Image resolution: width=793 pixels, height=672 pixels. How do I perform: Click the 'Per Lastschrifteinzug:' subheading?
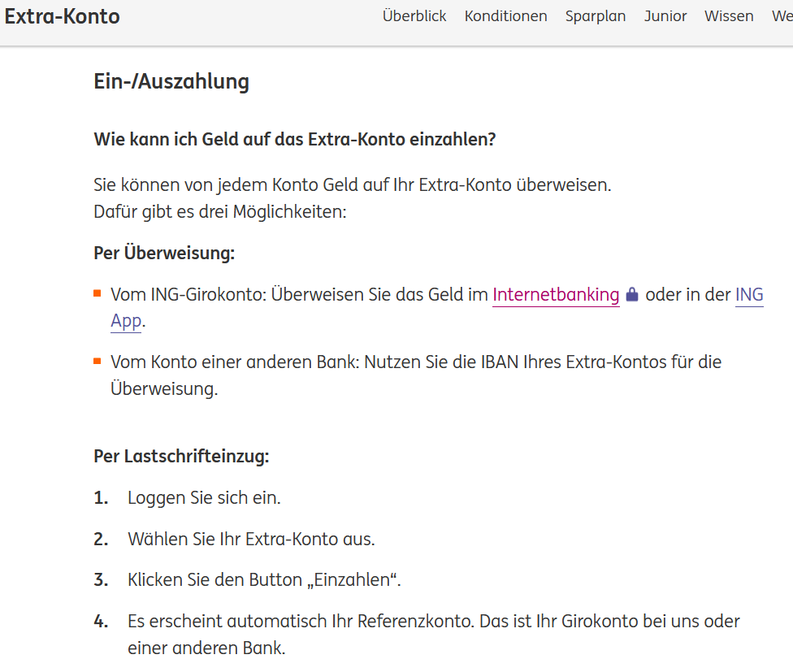pos(181,456)
